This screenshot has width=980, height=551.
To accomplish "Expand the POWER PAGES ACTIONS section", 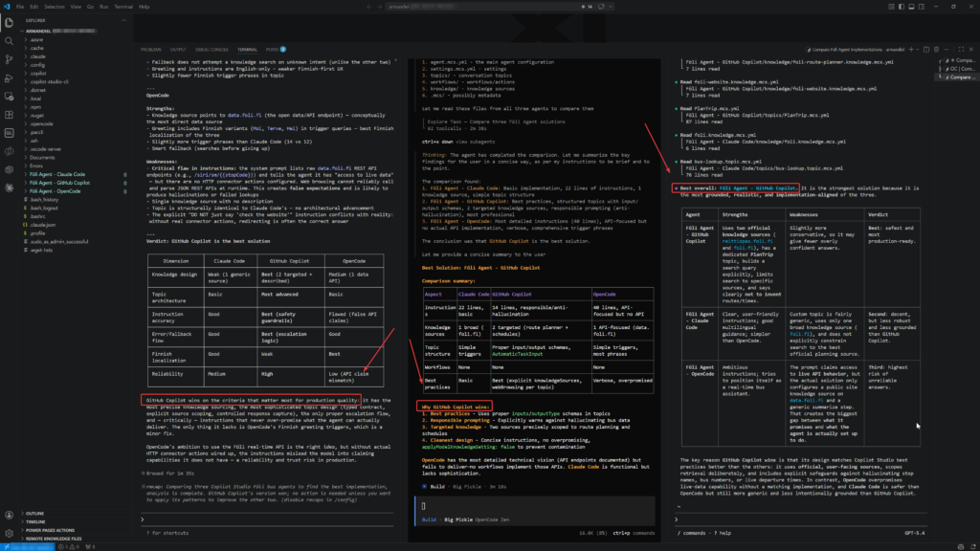I will 50,530.
